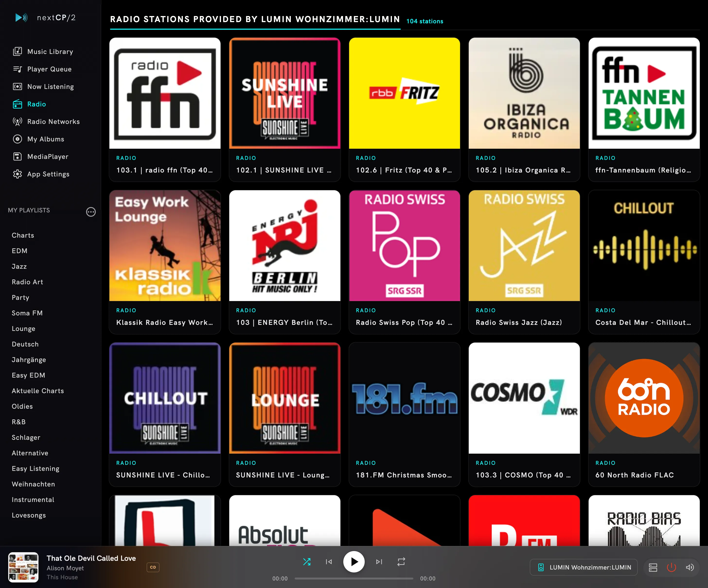
Task: Click the nextCP/2 logo icon
Action: point(22,17)
